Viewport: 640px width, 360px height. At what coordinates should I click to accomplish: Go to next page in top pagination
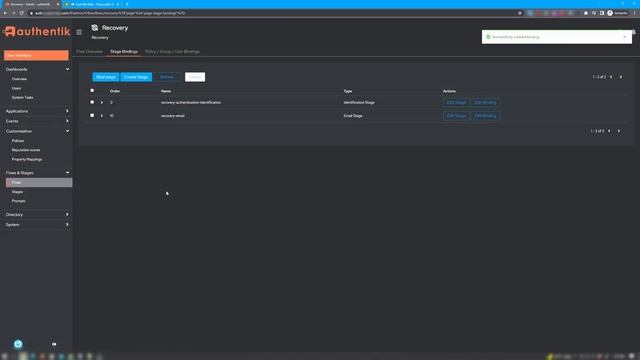(621, 77)
